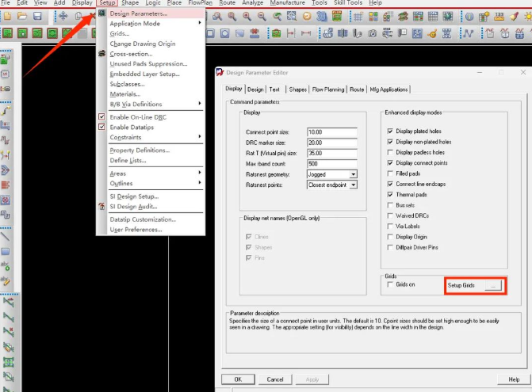This screenshot has height=392, width=532.
Task: Click the Connect point size field
Action: (331, 131)
